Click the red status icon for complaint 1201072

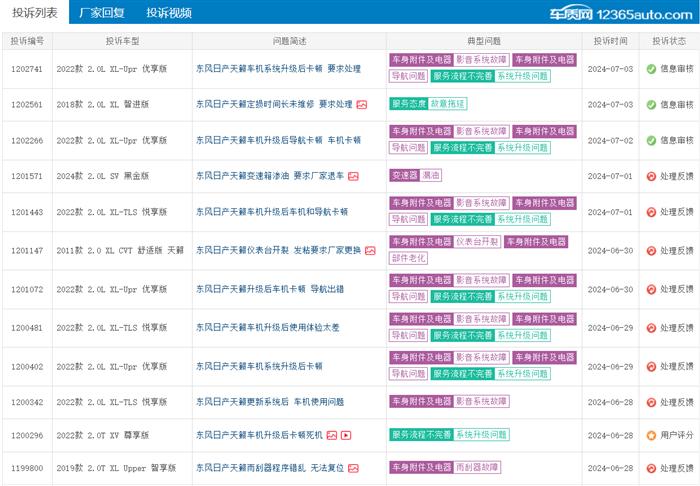(651, 289)
